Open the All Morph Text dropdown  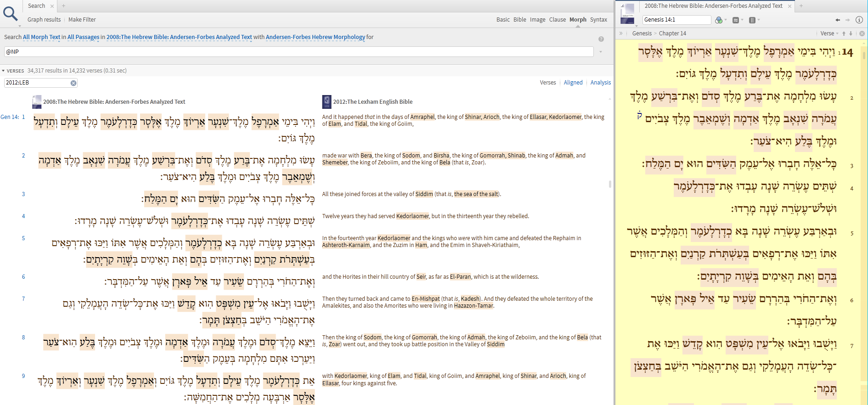pos(42,37)
